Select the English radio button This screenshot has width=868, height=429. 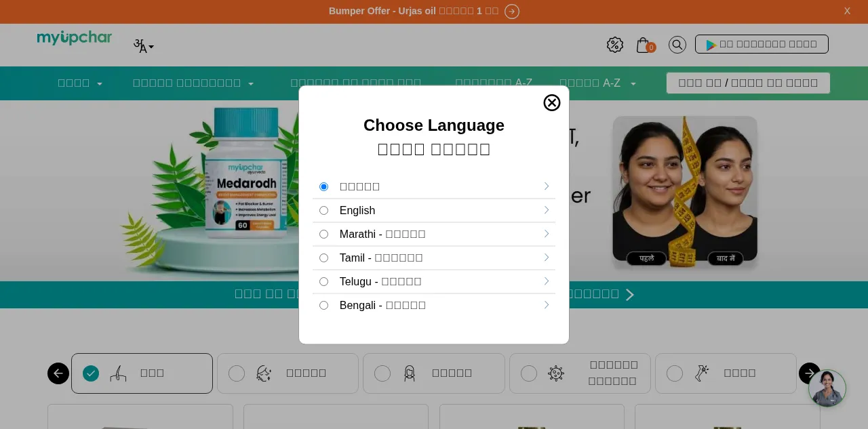(x=323, y=211)
